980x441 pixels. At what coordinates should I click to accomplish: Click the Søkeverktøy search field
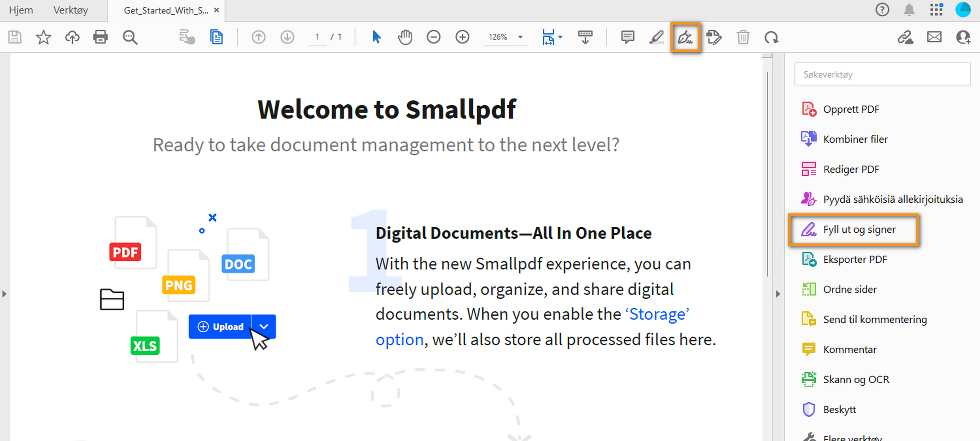tap(883, 74)
